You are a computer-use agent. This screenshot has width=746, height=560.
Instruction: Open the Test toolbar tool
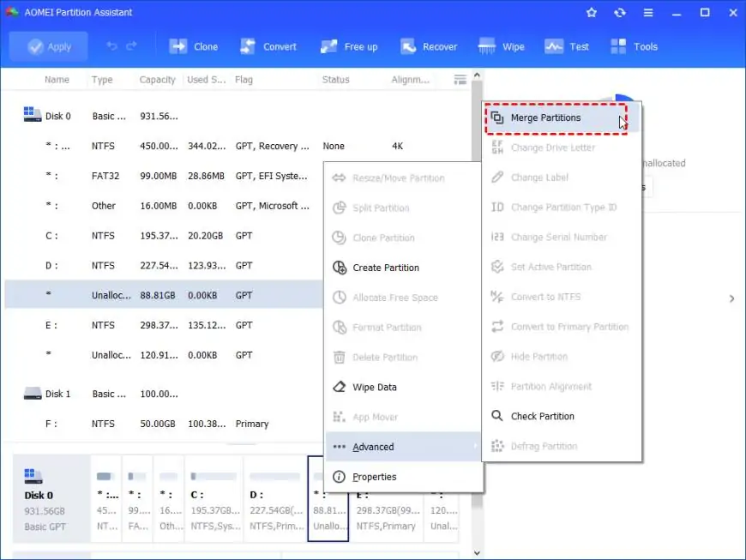pos(567,46)
